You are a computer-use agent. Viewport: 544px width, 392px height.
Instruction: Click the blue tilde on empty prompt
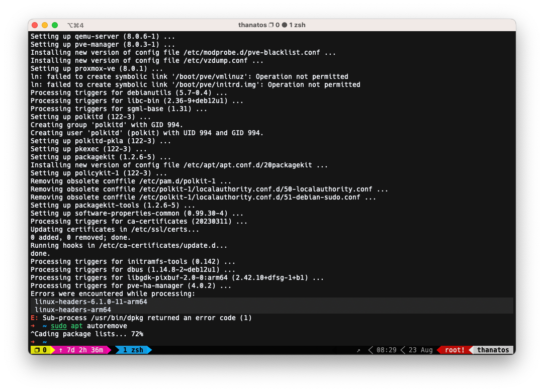(45, 342)
